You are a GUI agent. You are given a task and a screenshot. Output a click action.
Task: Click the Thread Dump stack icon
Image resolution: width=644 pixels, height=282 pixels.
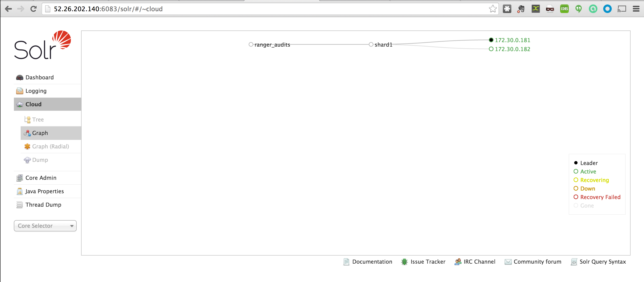[19, 205]
